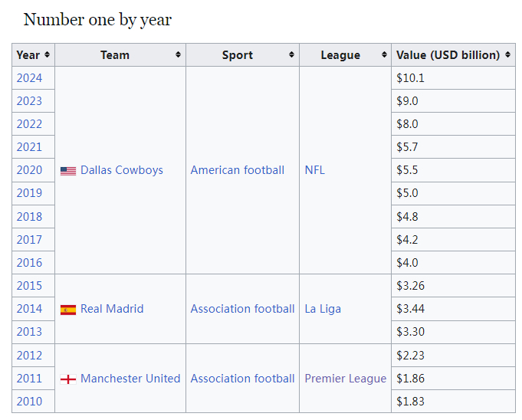Open the 2024 year link
Viewport: 522px width, 420px height.
pyautogui.click(x=29, y=78)
